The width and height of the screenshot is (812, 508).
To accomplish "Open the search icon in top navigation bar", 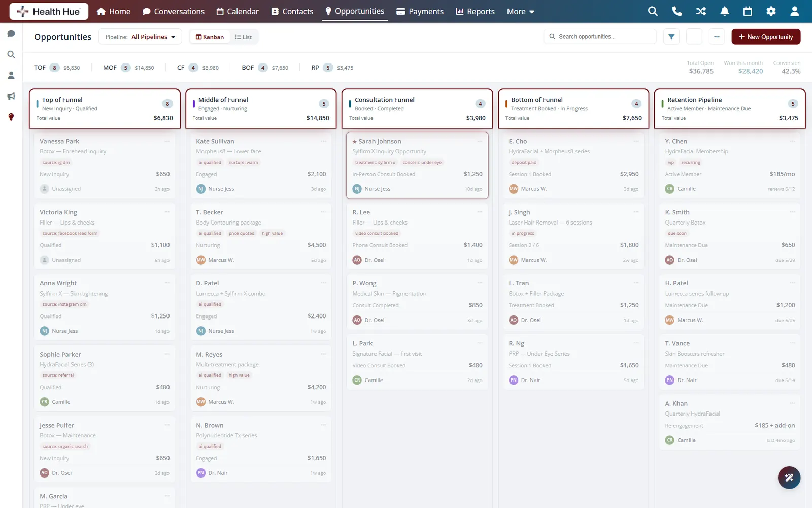I will pos(653,11).
